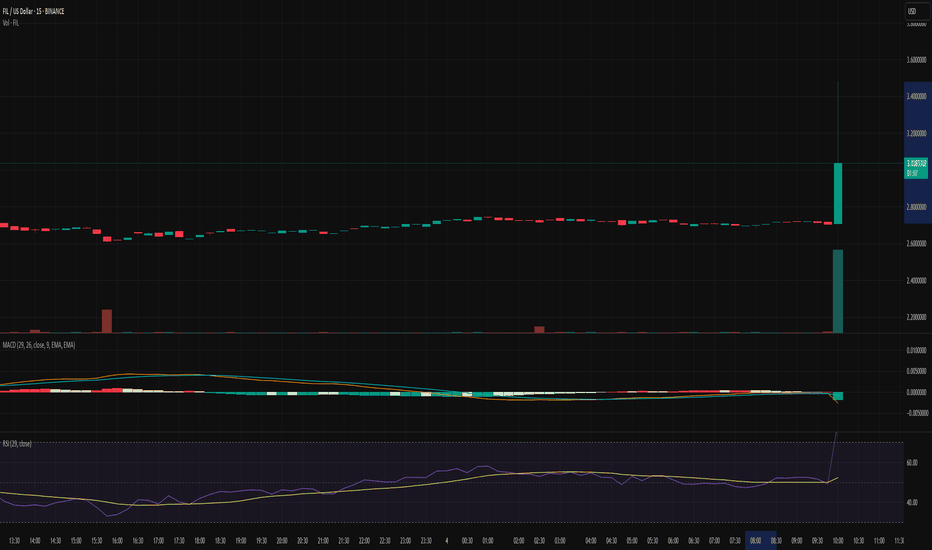Click the FIL / US Dollar symbol title
The height and width of the screenshot is (550, 932).
[x=33, y=11]
